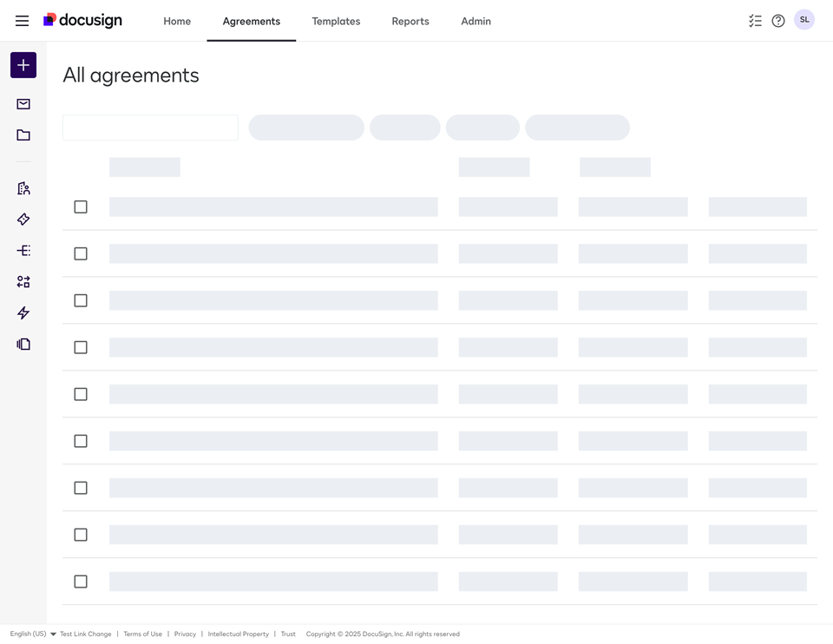Go to the Home tab
This screenshot has height=644, width=833.
point(177,21)
